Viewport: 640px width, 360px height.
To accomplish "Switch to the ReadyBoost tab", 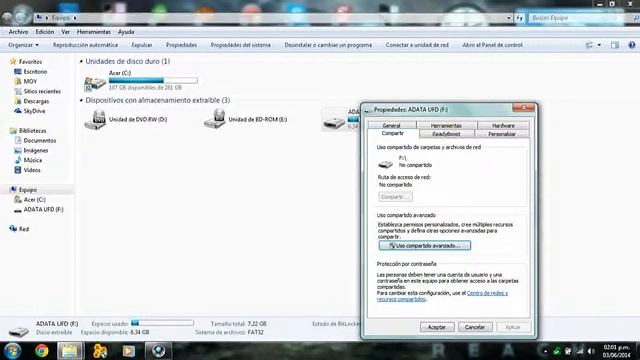I will pos(446,134).
